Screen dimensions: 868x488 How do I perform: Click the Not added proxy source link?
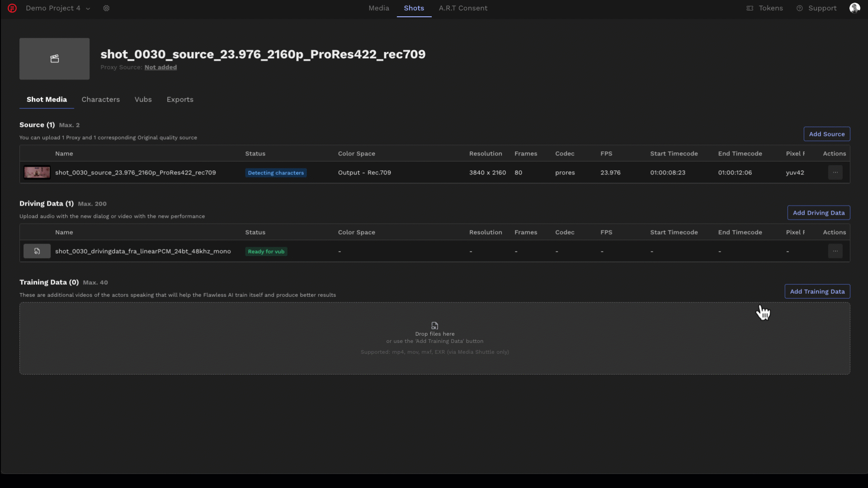pos(160,67)
